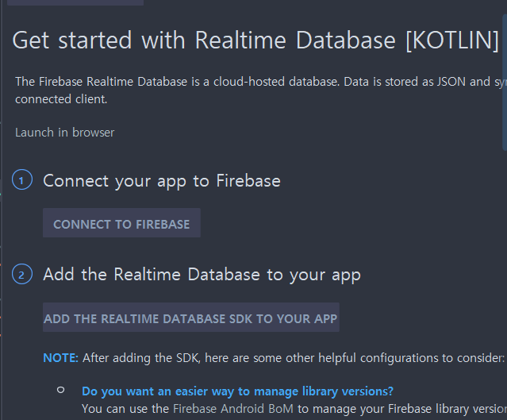Click the Connect to Firebase button
Screen dimensions: 507x420
point(121,223)
